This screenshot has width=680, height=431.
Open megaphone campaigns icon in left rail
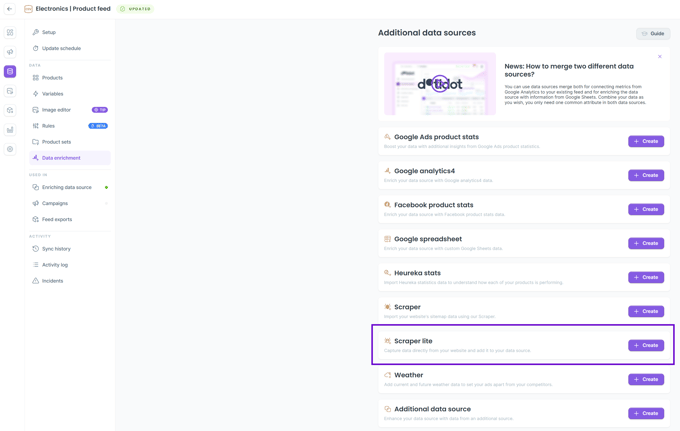[x=10, y=52]
